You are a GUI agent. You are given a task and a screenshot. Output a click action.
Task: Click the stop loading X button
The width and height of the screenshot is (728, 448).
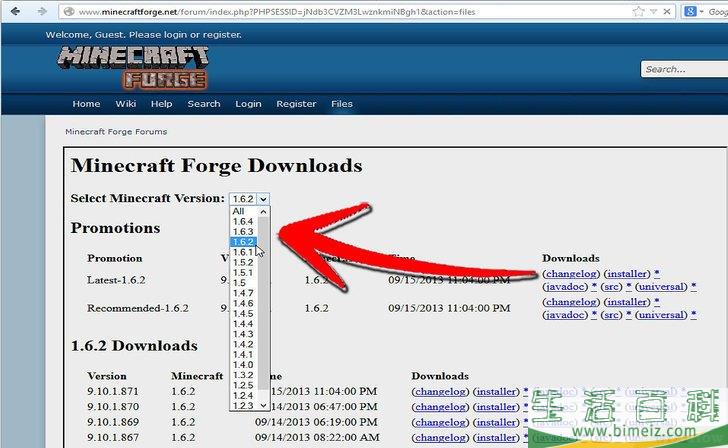click(667, 12)
